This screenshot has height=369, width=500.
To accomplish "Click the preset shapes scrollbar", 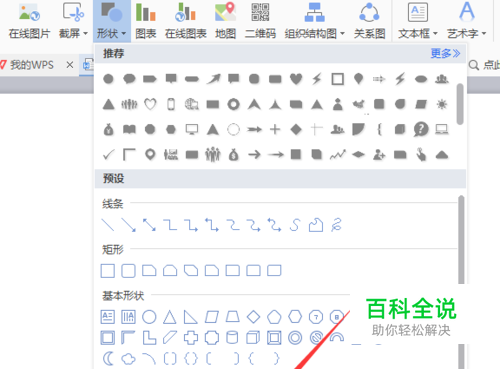I will click(461, 240).
